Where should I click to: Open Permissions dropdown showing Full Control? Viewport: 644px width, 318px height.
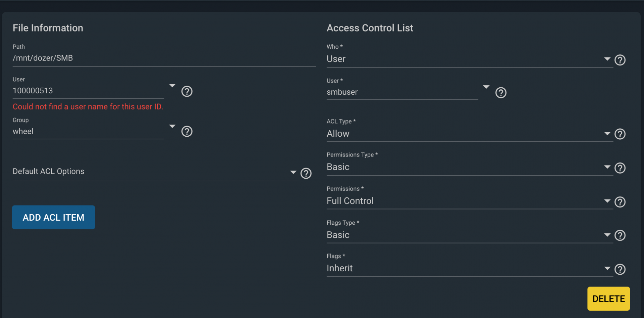(x=470, y=201)
